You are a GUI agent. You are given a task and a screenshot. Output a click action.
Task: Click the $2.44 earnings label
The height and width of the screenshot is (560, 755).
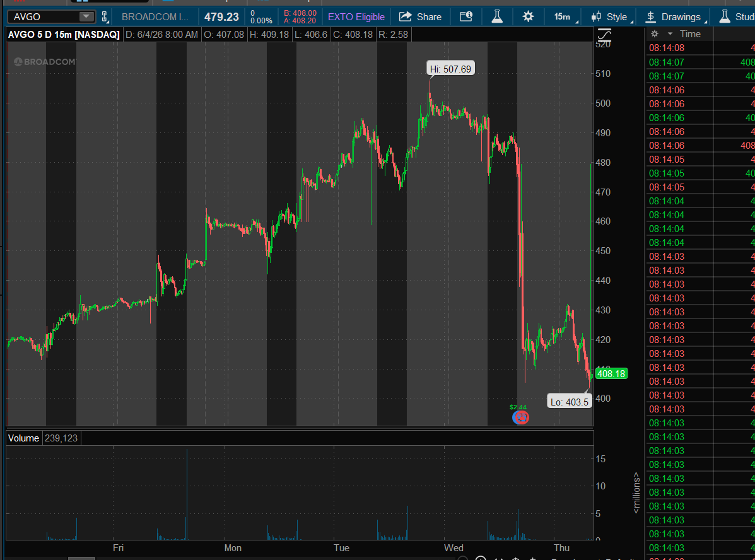click(x=518, y=407)
